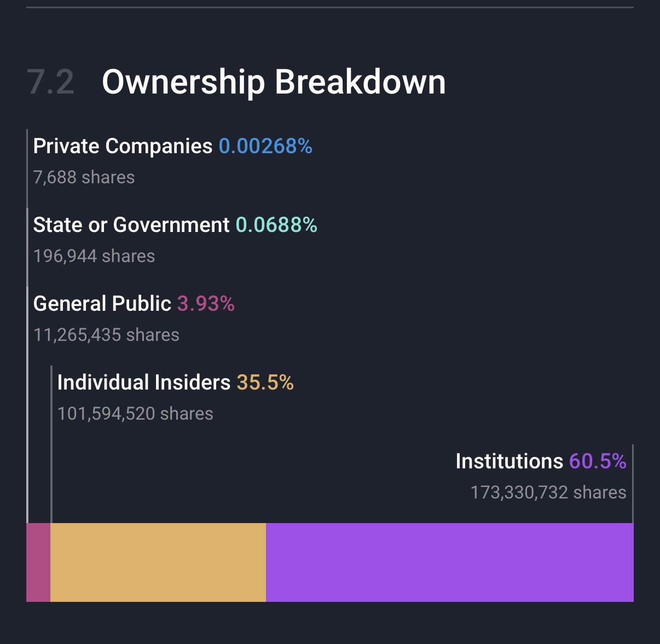Click the General Public label
The image size is (660, 644).
[102, 304]
